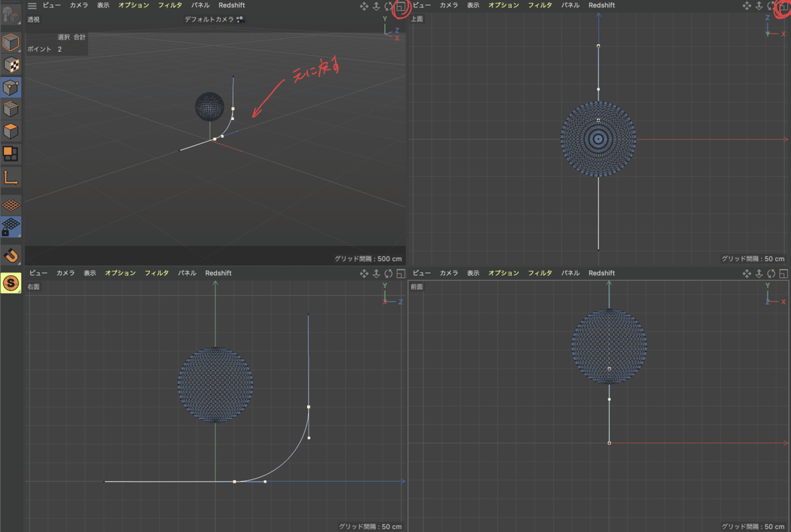Click the 前面 viewport label
This screenshot has width=791, height=532.
click(417, 287)
